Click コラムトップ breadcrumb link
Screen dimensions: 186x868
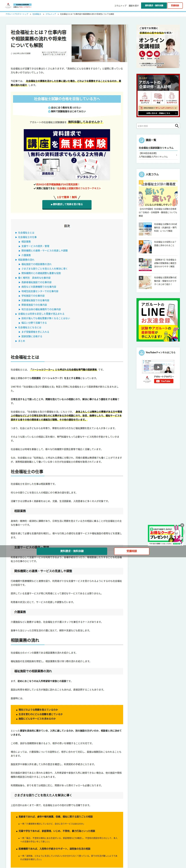pyautogui.click(x=51, y=14)
